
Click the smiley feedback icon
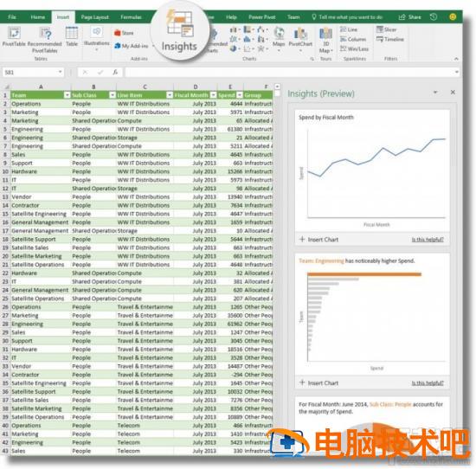pos(453,17)
